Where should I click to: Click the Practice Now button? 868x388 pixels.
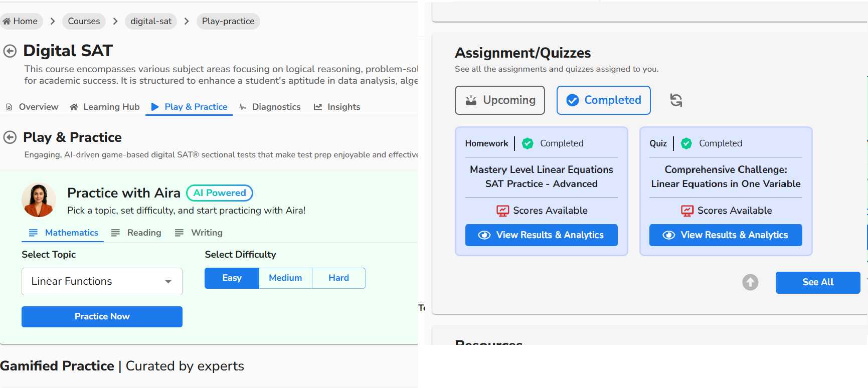pos(101,316)
